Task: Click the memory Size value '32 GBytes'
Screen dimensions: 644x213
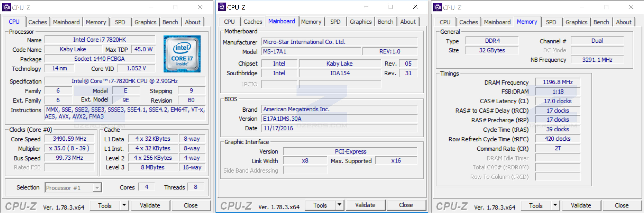Action: 492,50
